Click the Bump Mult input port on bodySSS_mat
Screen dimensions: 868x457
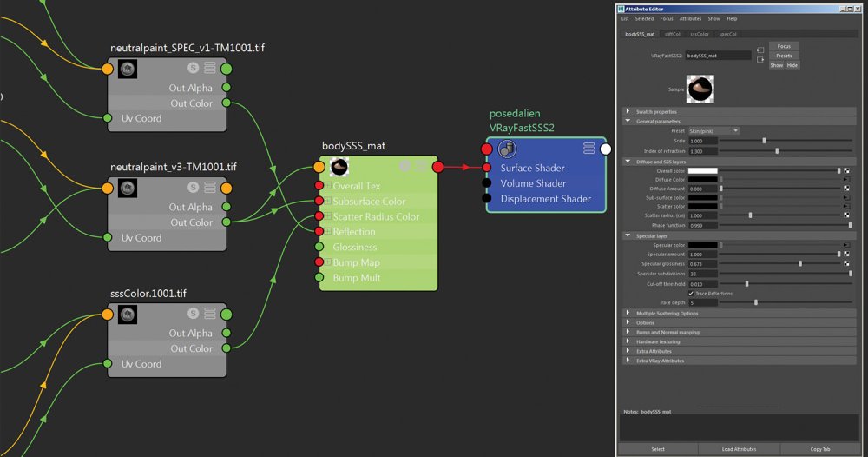pyautogui.click(x=319, y=277)
